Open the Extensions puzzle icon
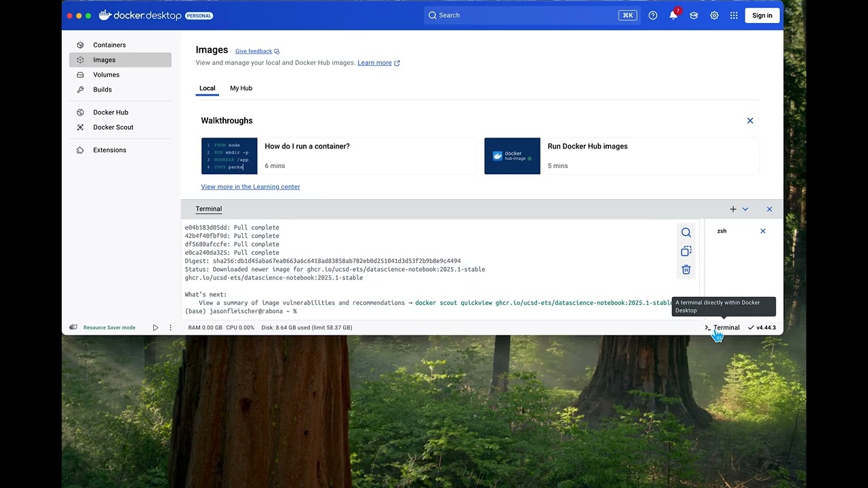 click(80, 150)
